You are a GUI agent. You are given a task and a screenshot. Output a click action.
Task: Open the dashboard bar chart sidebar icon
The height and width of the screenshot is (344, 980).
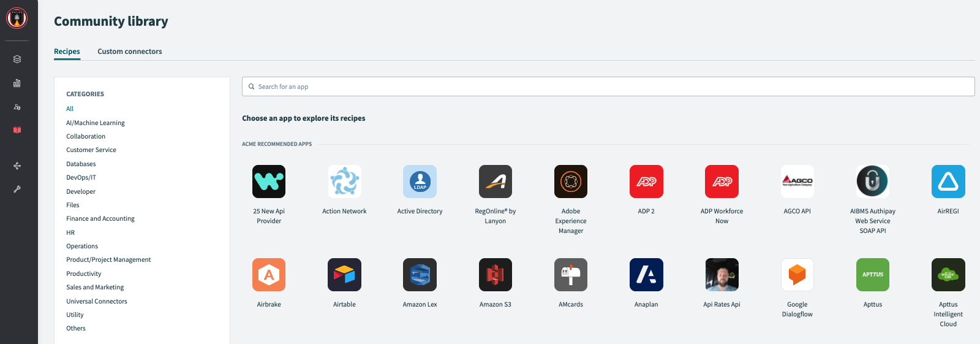(17, 83)
